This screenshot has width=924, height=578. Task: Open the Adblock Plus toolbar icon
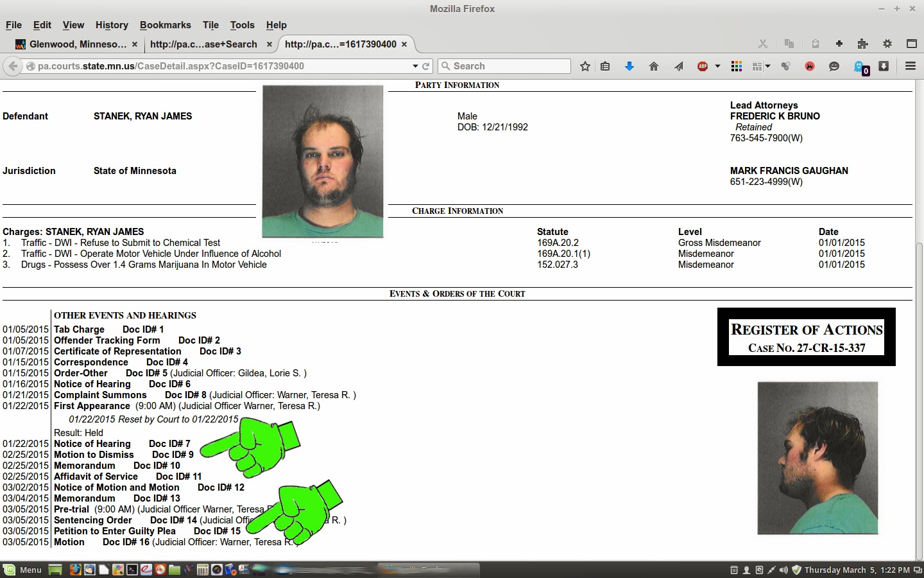[702, 66]
